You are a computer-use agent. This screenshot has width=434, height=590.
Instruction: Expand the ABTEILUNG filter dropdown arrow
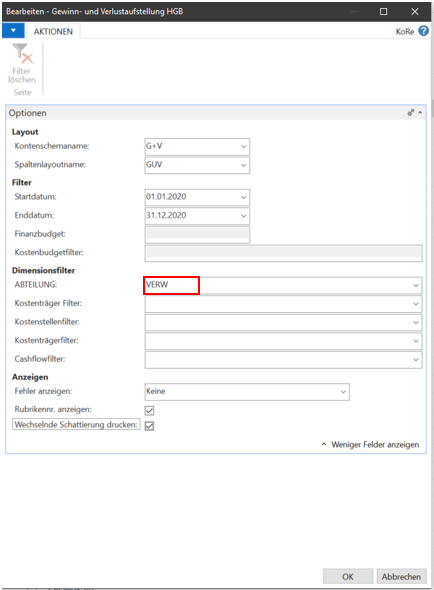(416, 285)
